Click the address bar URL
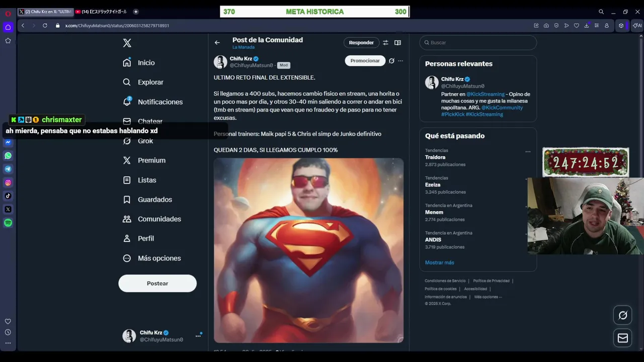Image resolution: width=644 pixels, height=362 pixels. (x=117, y=26)
